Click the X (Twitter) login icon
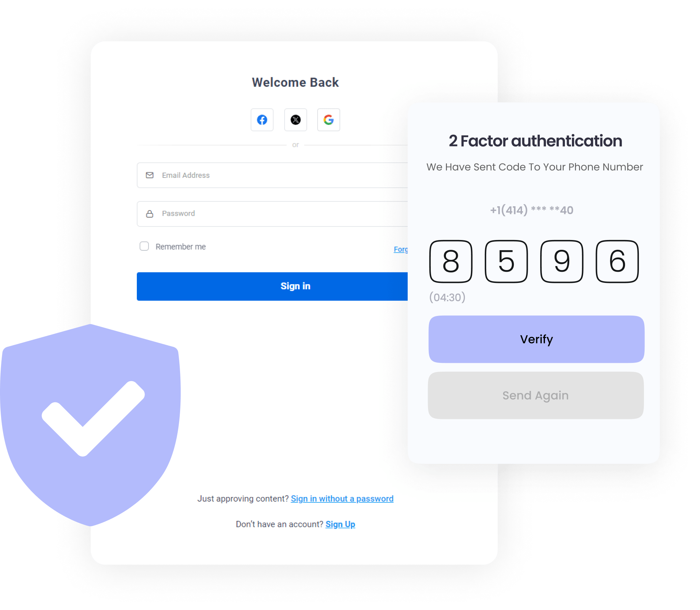700x610 pixels. (296, 120)
